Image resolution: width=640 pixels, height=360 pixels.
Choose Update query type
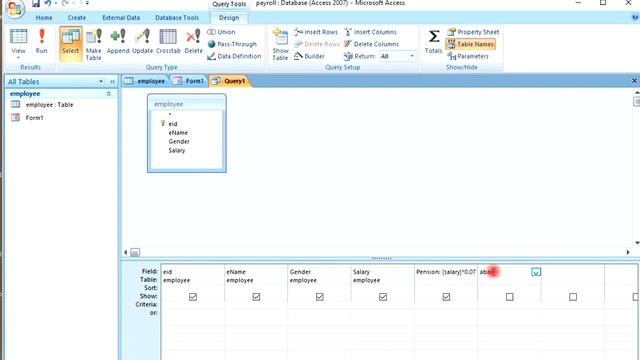click(x=142, y=41)
